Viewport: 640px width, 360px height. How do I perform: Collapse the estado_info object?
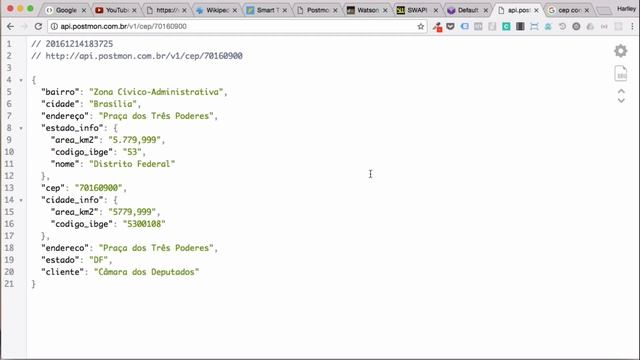click(x=21, y=129)
